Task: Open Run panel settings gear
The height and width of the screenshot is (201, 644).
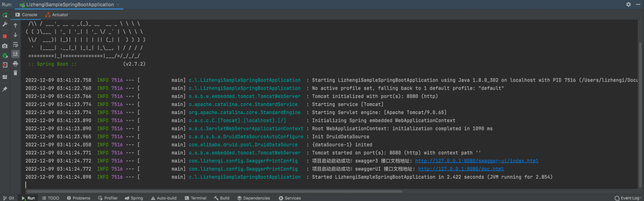Action: coord(628,4)
